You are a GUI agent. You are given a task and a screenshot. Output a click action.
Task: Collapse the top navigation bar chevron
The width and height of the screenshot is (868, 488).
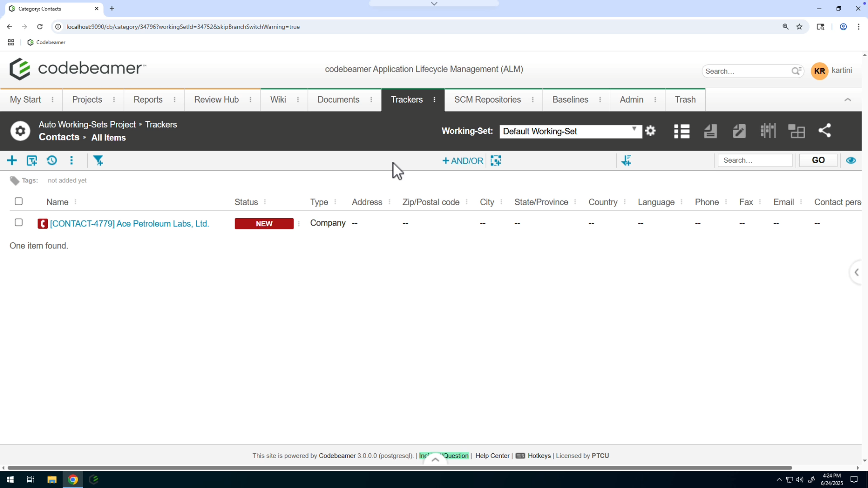[848, 100]
